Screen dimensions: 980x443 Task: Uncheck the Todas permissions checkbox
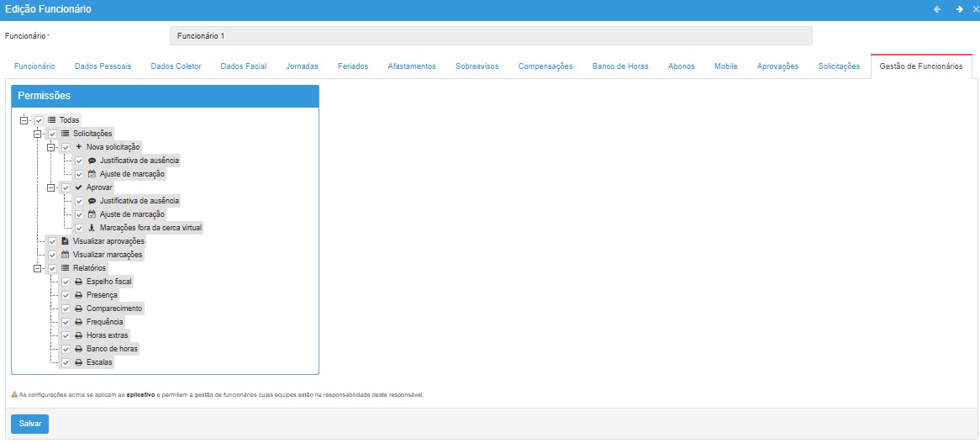pos(39,120)
